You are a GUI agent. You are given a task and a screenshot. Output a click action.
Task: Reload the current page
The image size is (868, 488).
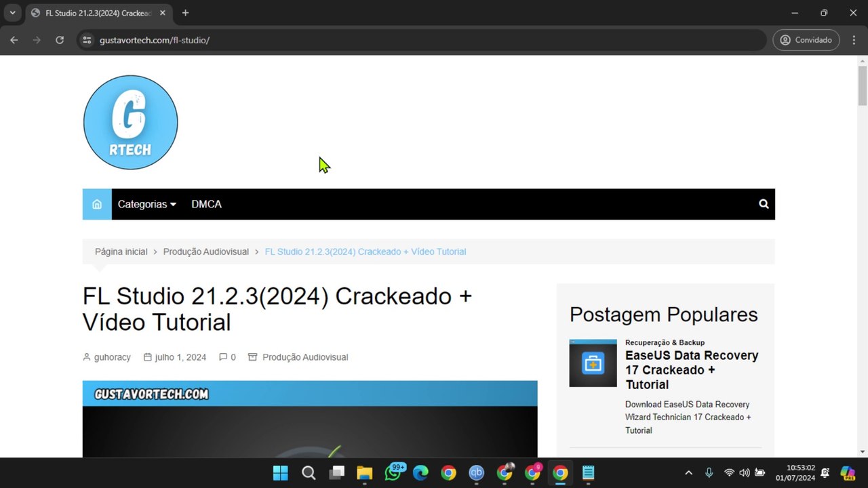pos(60,40)
